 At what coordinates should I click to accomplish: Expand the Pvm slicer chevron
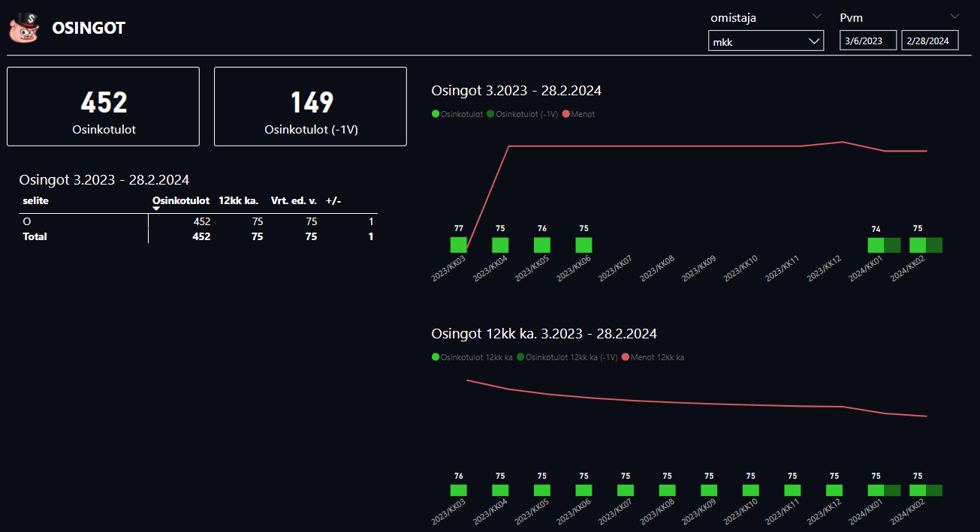pos(954,16)
